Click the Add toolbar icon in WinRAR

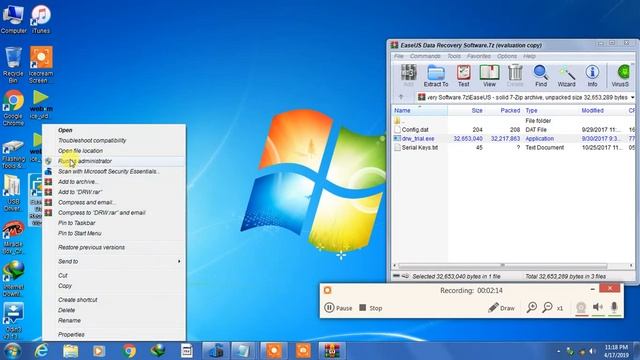(408, 76)
